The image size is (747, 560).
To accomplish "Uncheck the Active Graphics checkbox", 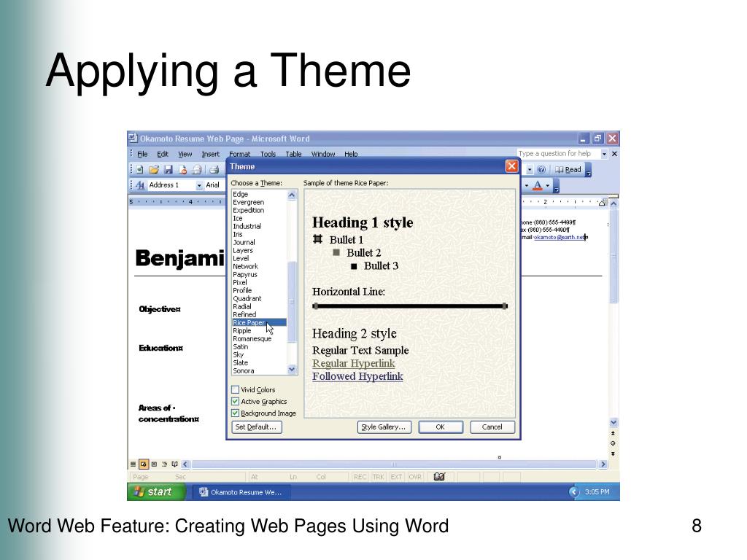I will click(x=236, y=402).
